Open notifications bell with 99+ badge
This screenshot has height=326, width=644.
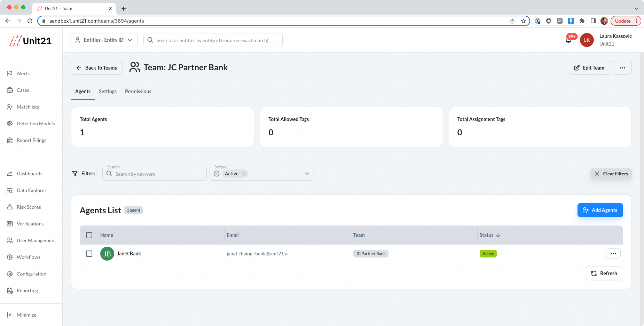tap(568, 40)
